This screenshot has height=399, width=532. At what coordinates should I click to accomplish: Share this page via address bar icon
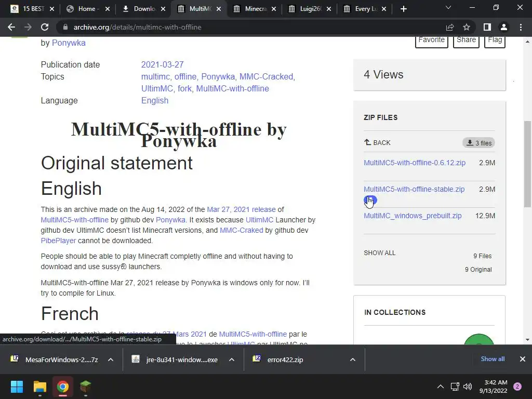click(x=450, y=27)
